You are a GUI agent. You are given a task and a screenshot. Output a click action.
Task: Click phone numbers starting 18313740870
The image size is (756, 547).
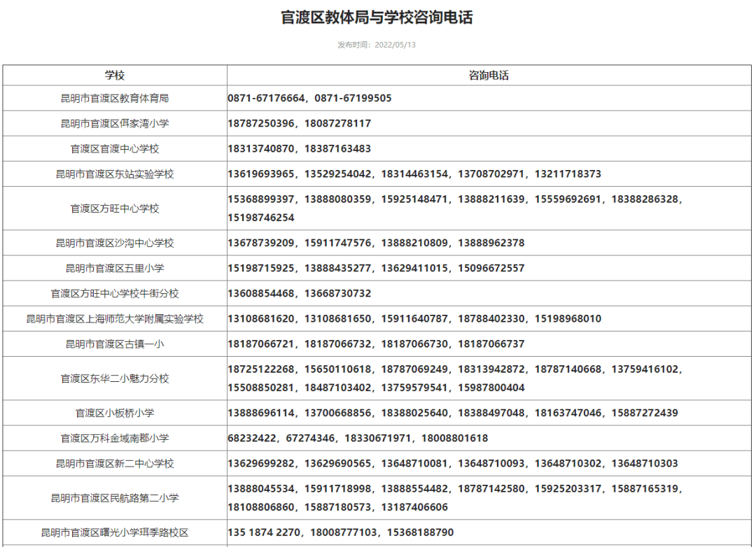tap(300, 149)
